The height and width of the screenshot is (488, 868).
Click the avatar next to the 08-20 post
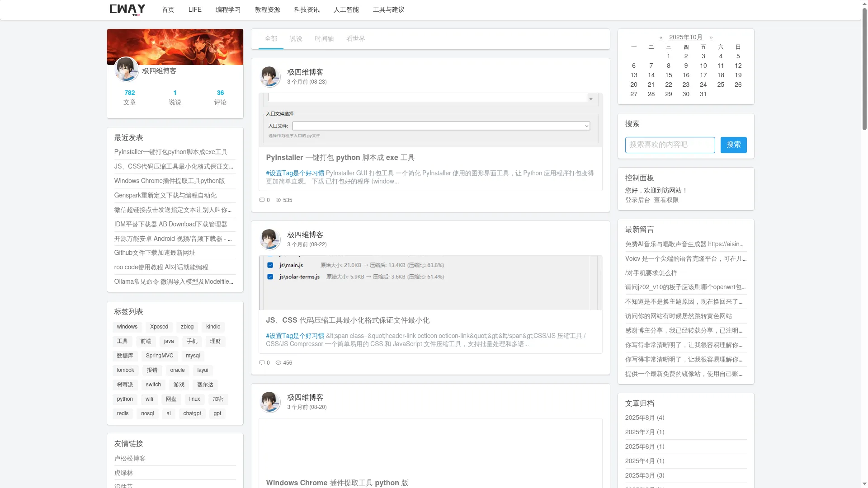[270, 402]
